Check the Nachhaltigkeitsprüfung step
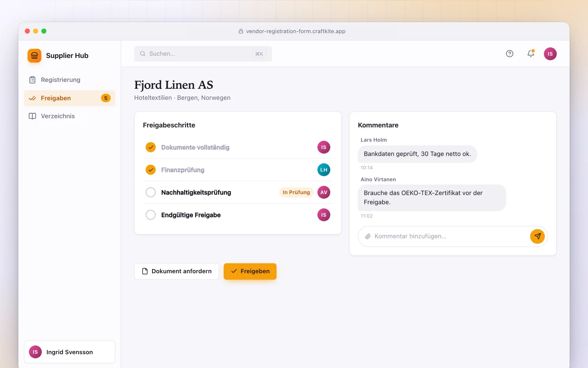This screenshot has height=368, width=588. (x=151, y=192)
